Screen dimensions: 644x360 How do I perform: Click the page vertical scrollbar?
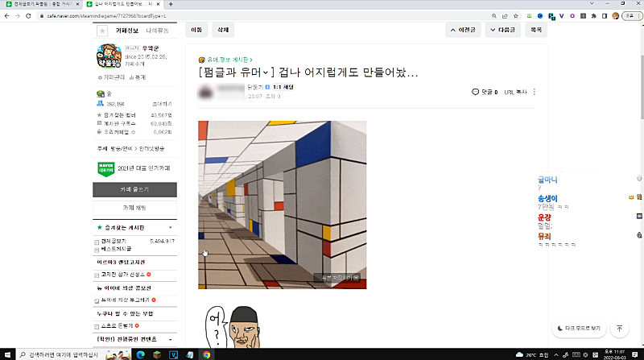642,86
